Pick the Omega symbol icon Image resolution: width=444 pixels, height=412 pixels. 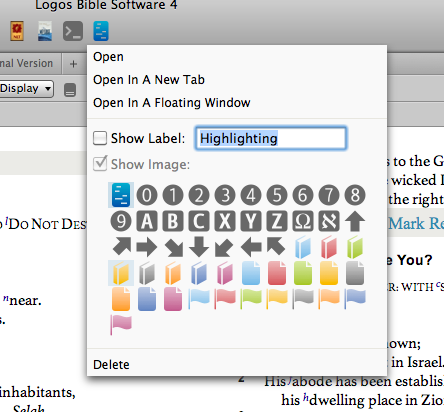click(303, 221)
